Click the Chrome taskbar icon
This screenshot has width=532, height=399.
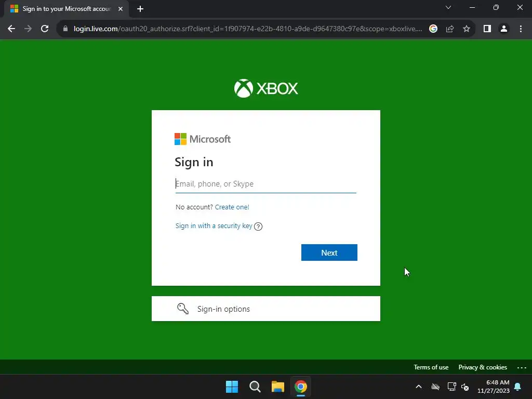(x=301, y=387)
